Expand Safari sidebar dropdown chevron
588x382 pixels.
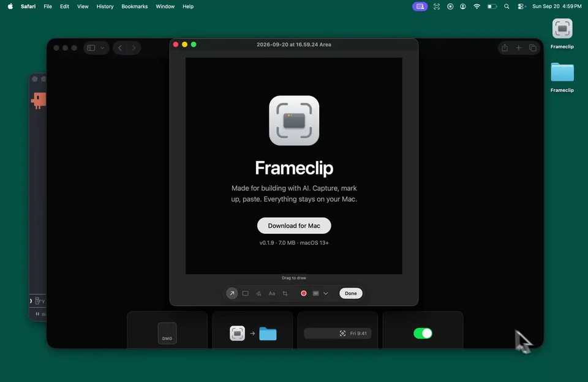(x=102, y=48)
